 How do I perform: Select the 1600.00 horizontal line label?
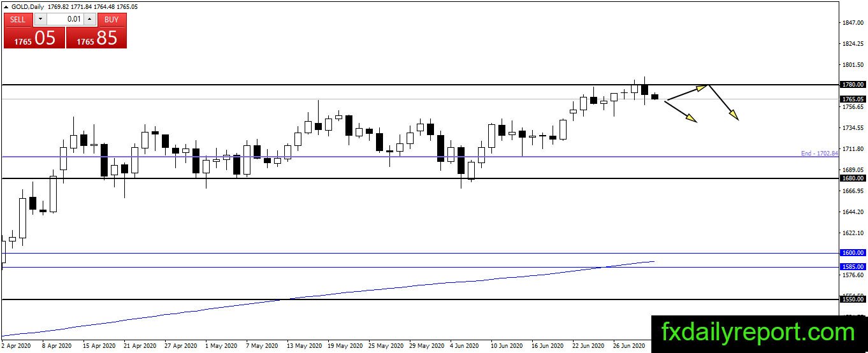click(852, 253)
